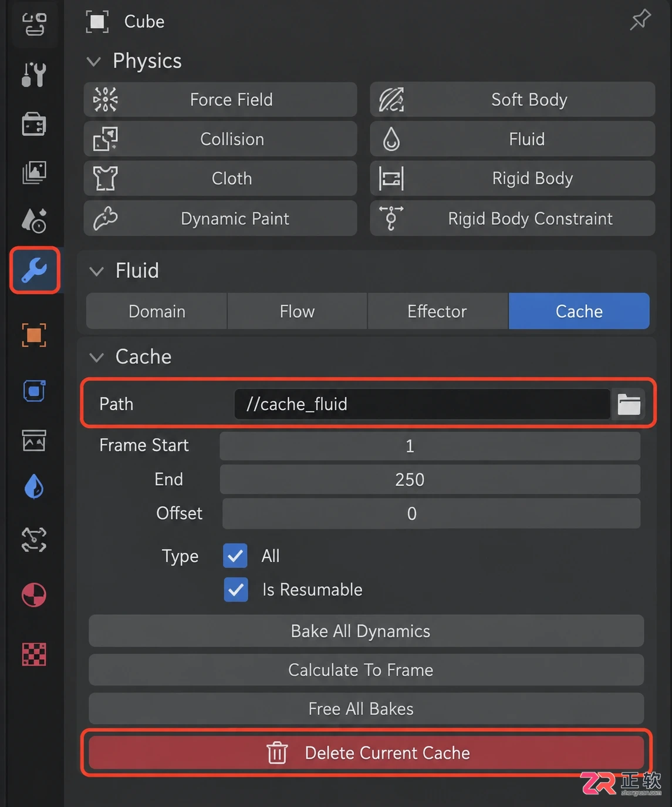This screenshot has height=807, width=672.
Task: Click the Cube object icon in header
Action: point(97,22)
